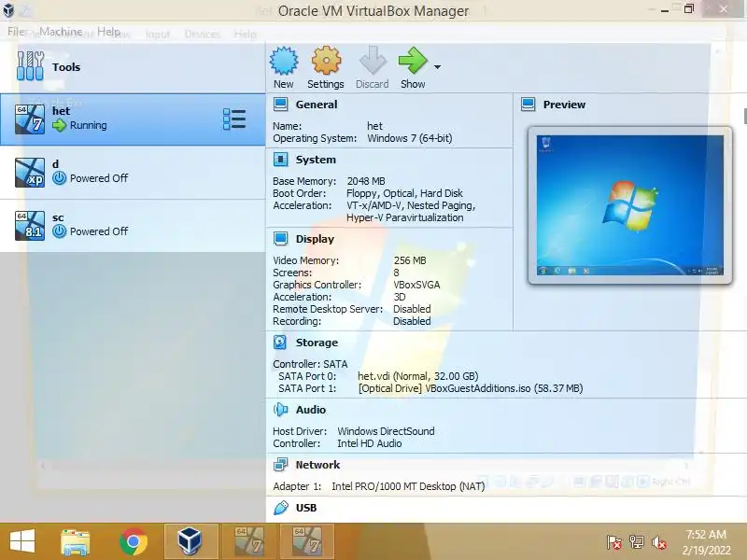Open File Explorer from the taskbar
This screenshot has height=560, width=747.
tap(76, 541)
